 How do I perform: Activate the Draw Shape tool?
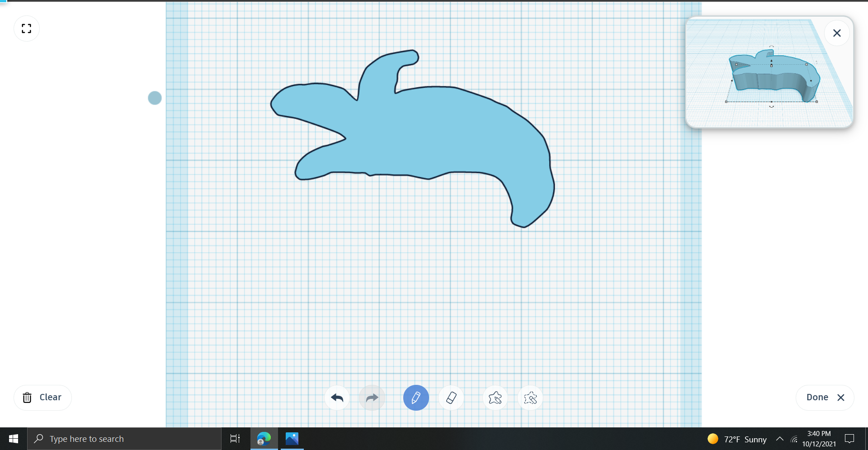(x=495, y=398)
